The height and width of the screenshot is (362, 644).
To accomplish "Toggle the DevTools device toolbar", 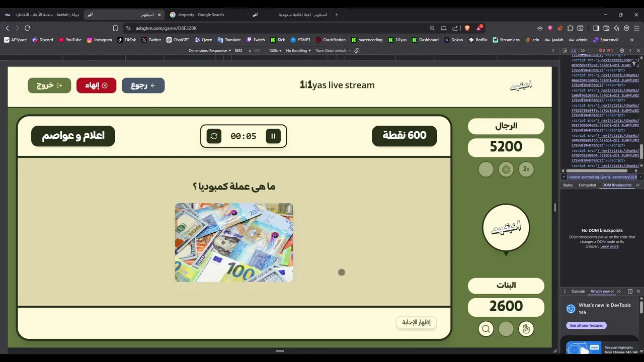I will click(574, 51).
